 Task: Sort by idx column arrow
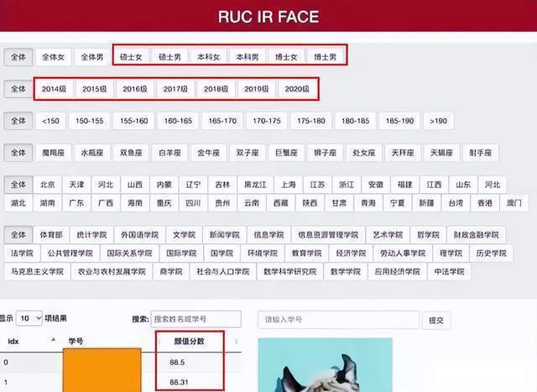[53, 340]
